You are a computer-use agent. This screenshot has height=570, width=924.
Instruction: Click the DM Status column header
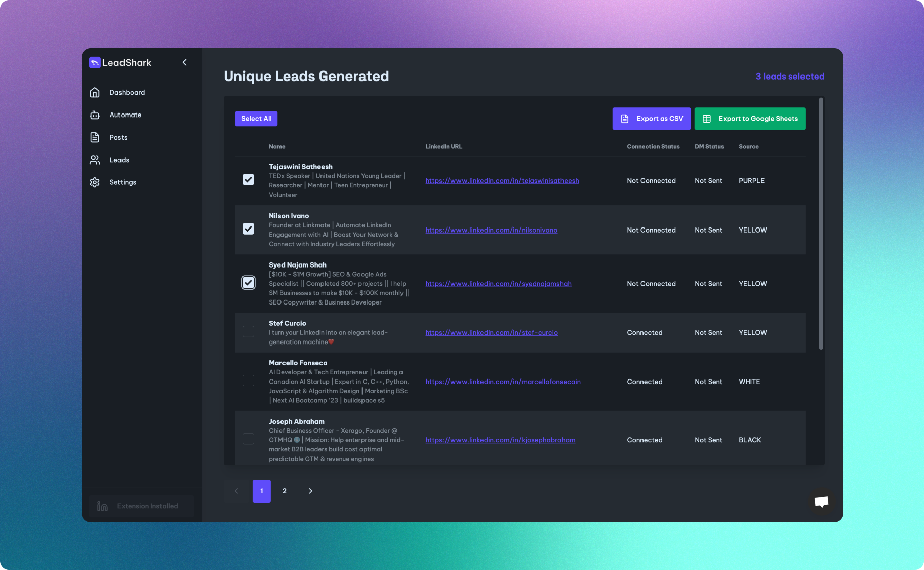709,147
